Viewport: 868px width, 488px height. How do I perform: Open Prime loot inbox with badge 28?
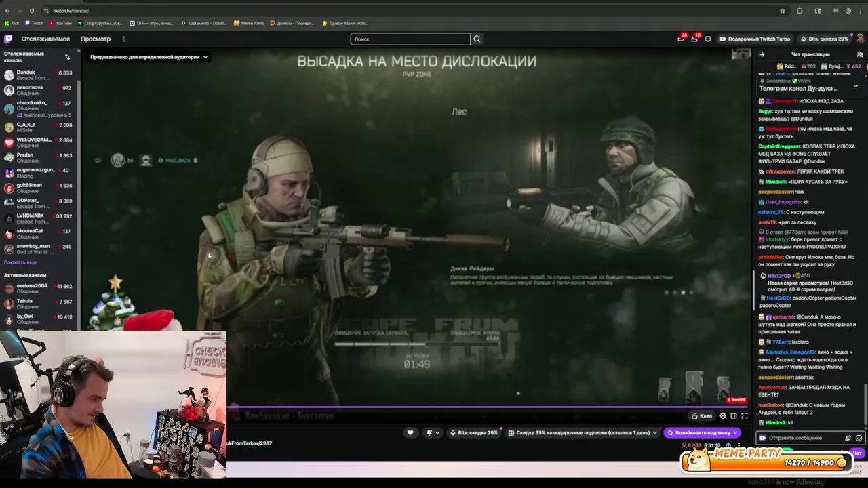click(681, 39)
